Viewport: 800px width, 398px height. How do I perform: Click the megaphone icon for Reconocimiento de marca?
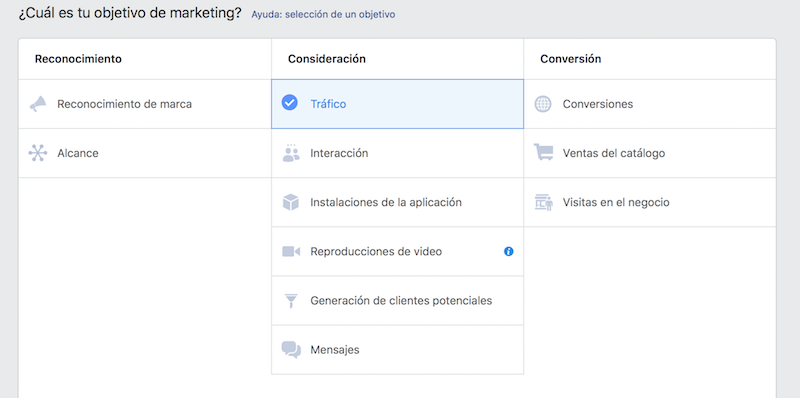coord(38,104)
